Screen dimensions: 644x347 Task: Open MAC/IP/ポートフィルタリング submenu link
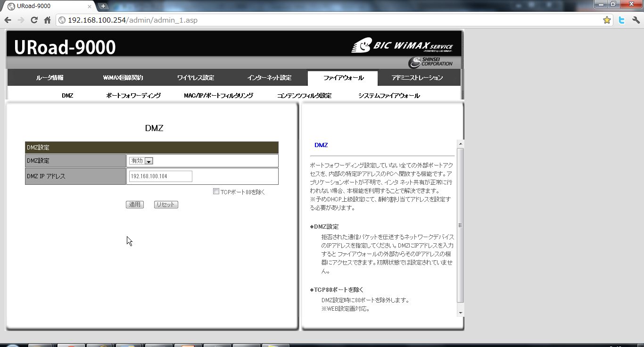point(218,95)
